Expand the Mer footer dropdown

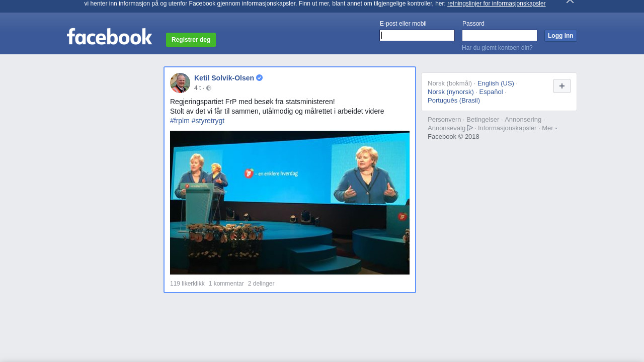click(549, 128)
